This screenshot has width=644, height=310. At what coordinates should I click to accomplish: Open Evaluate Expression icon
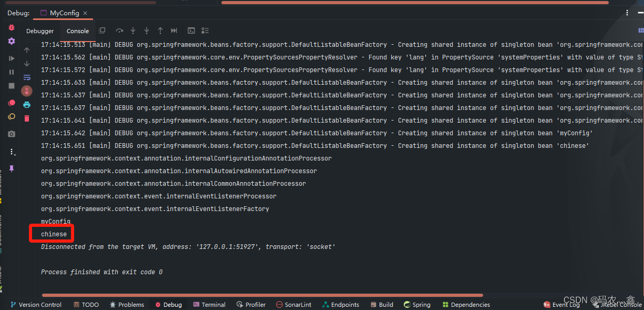[191, 31]
